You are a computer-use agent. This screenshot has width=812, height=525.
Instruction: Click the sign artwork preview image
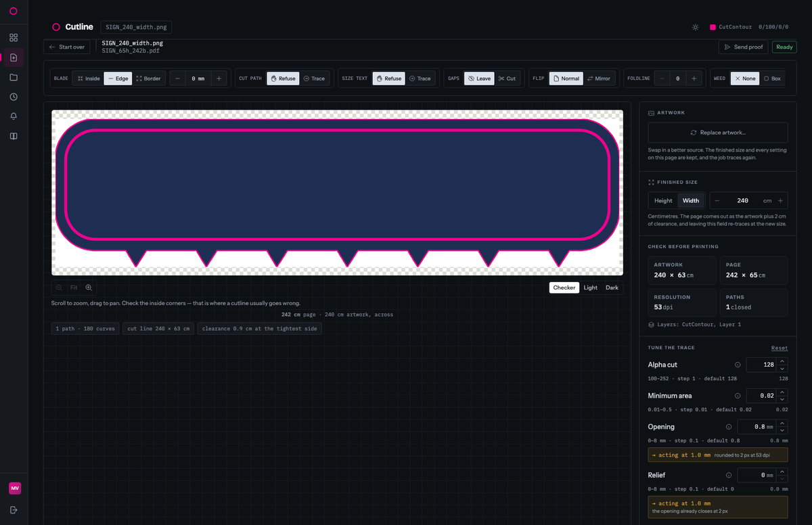[337, 192]
